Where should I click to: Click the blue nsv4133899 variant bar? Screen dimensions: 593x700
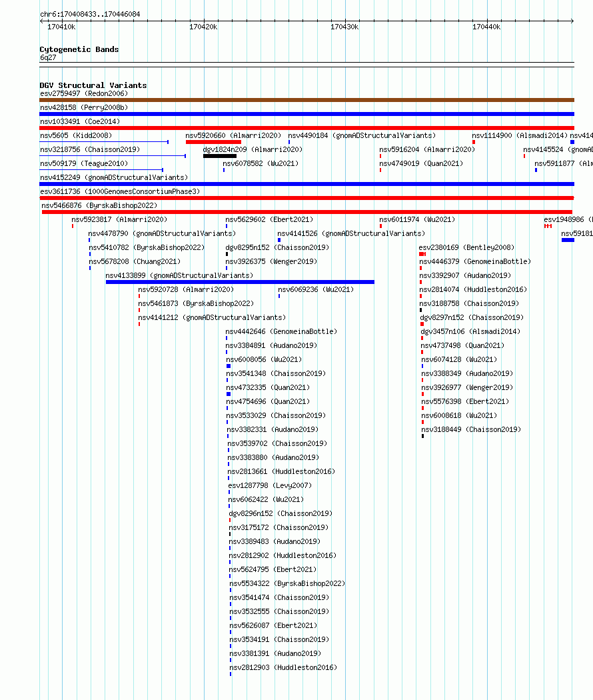coord(240,282)
